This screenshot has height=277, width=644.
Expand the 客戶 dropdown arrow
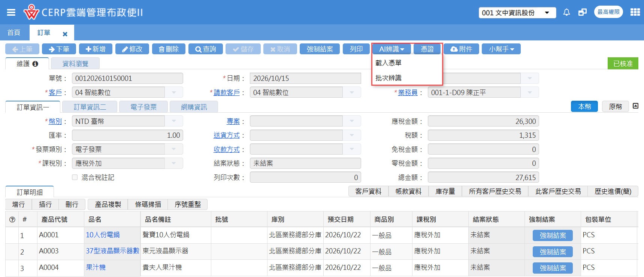[x=174, y=92]
